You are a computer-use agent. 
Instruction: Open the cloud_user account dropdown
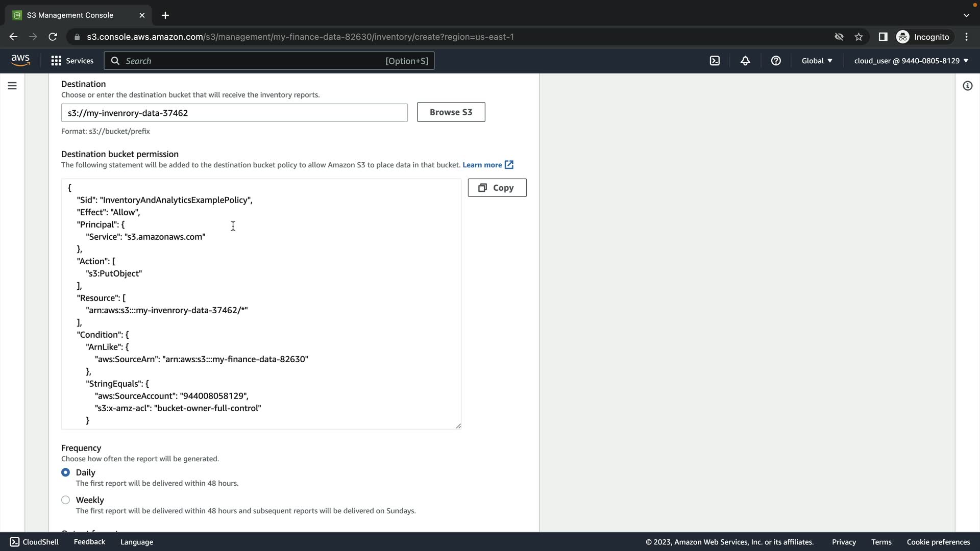911,61
